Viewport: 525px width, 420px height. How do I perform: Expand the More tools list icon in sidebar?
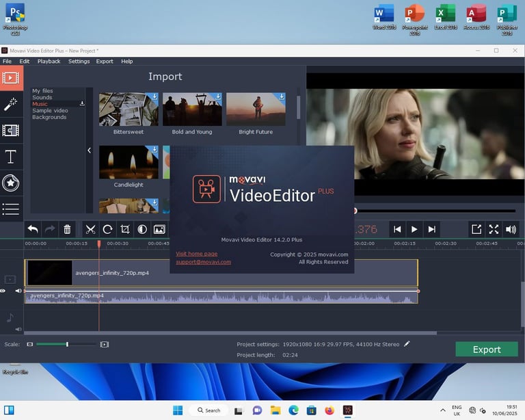point(11,209)
